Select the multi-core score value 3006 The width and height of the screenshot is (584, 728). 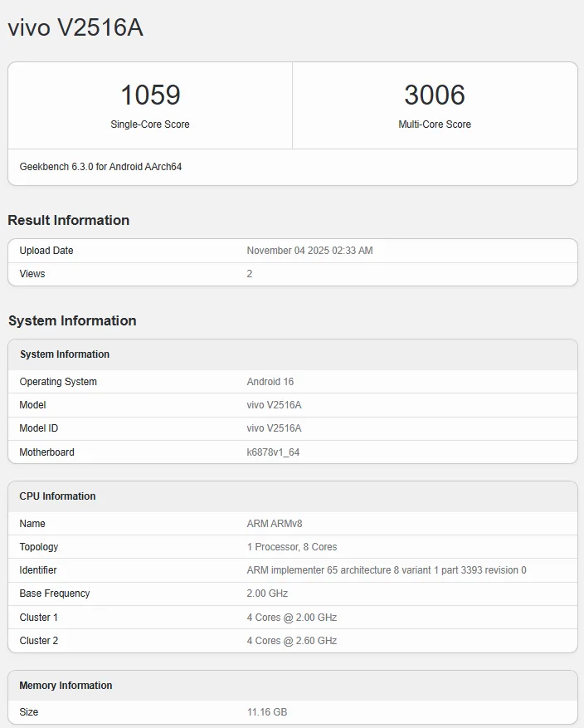point(435,95)
